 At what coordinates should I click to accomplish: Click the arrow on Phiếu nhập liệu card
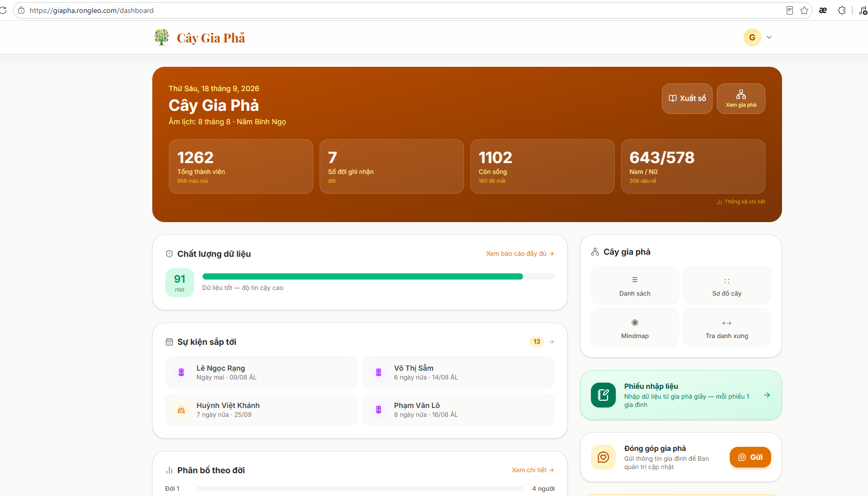pos(767,395)
